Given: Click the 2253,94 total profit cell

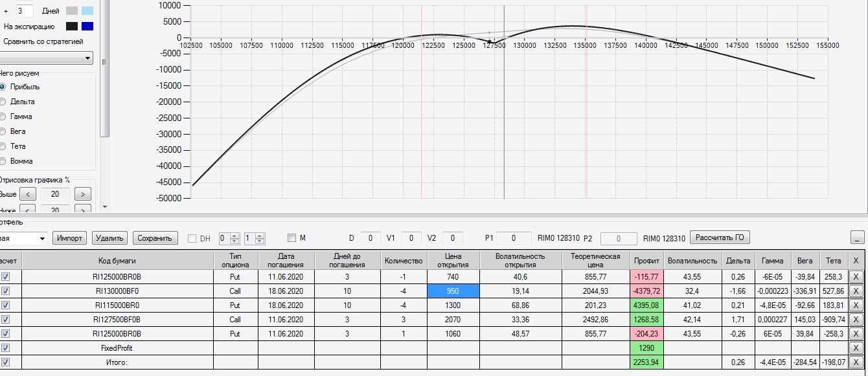Looking at the screenshot, I should point(647,362).
